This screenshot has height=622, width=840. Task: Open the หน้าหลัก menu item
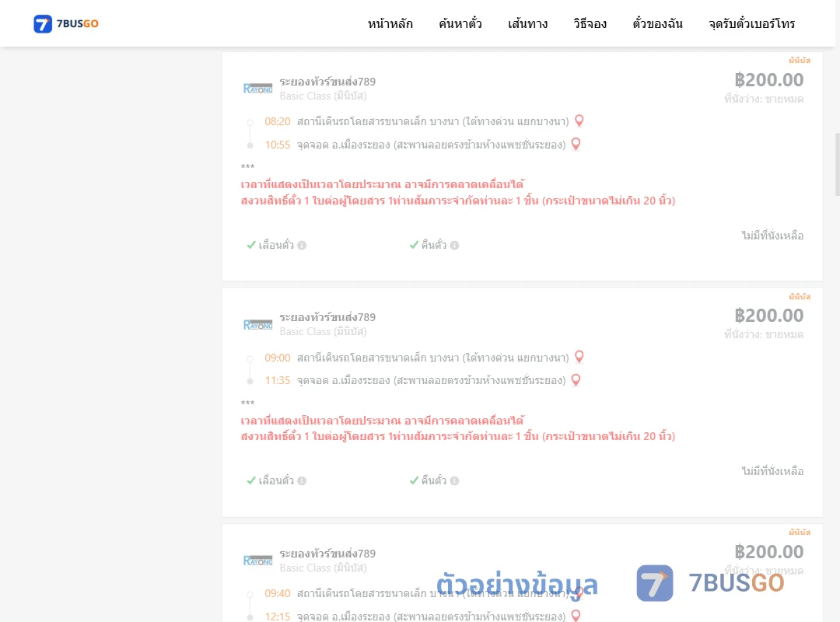(390, 23)
